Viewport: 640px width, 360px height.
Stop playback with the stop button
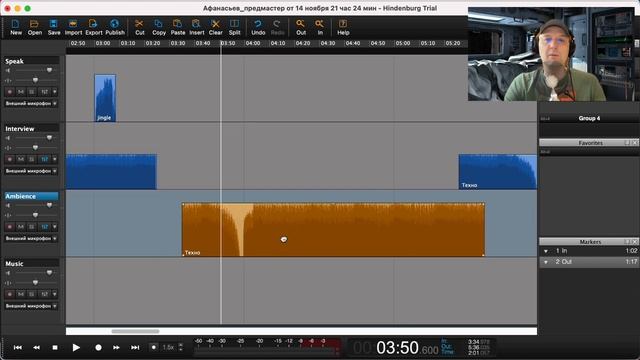[x=55, y=347]
